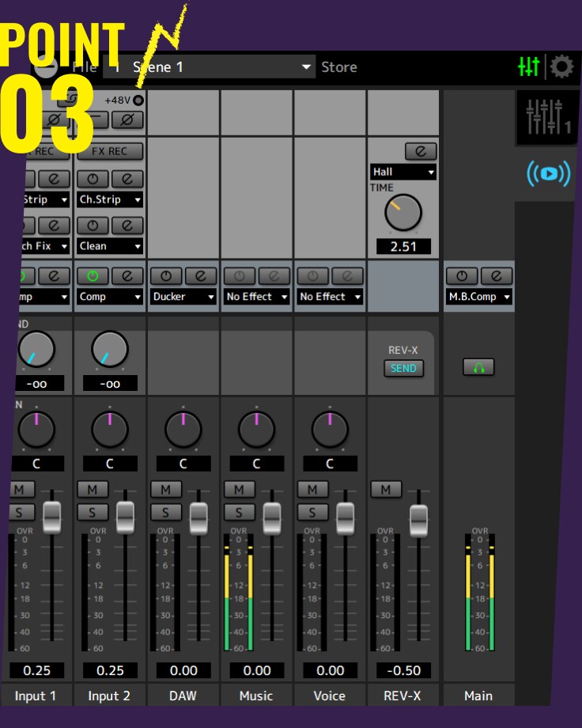Open the settings gear icon
The height and width of the screenshot is (728, 582).
click(561, 66)
